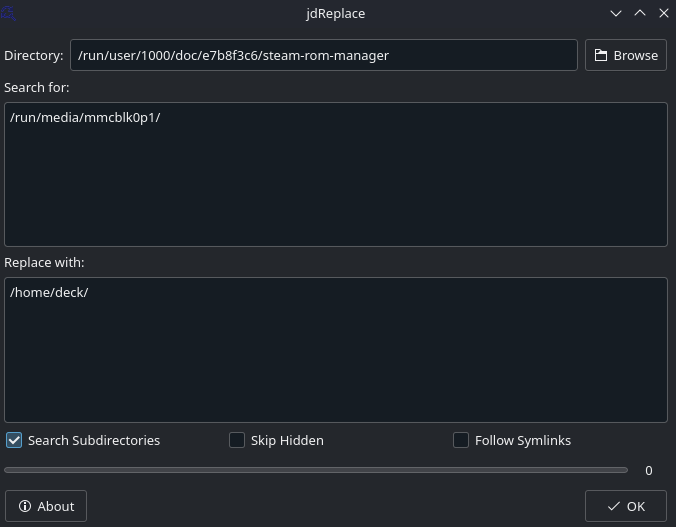Click inside the Search for text box
The image size is (676, 527).
tap(336, 174)
